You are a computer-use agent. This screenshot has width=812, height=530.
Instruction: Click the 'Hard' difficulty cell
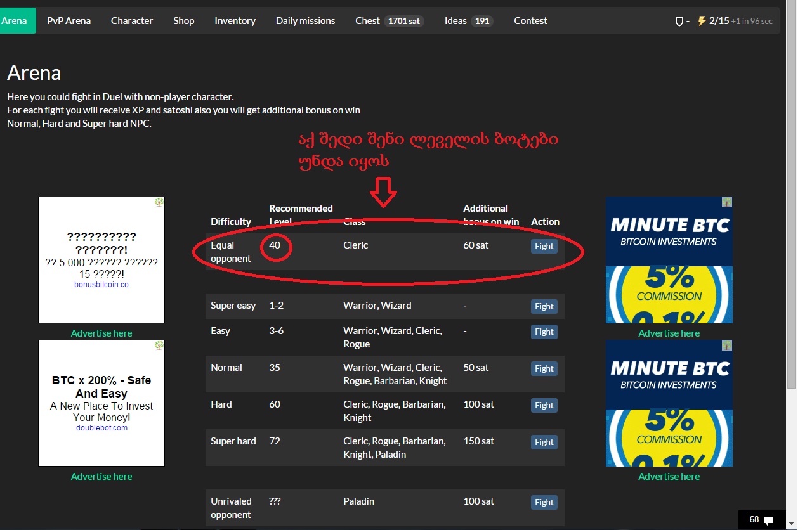pyautogui.click(x=221, y=404)
